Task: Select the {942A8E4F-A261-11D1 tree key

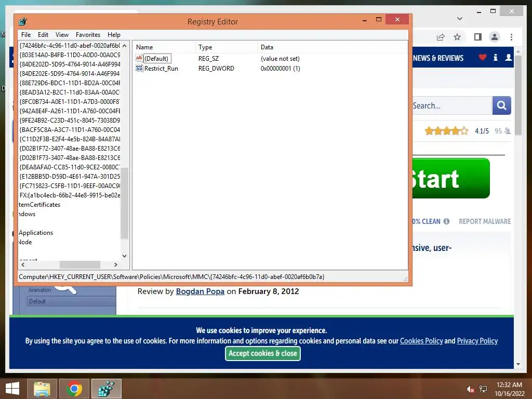Action: (x=70, y=111)
